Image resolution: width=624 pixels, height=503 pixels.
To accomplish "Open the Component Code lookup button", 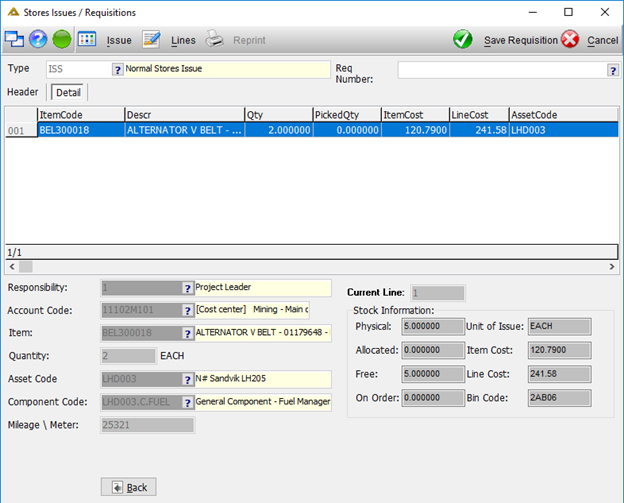I will click(187, 403).
